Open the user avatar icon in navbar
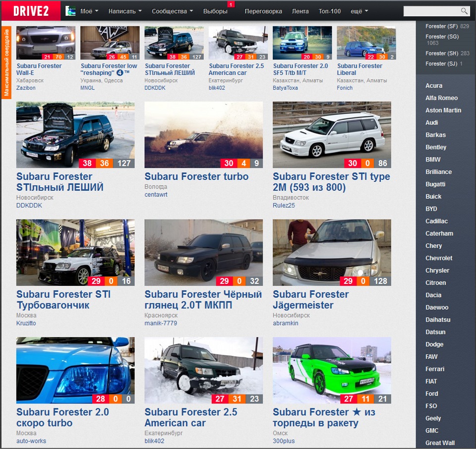 pos(70,11)
